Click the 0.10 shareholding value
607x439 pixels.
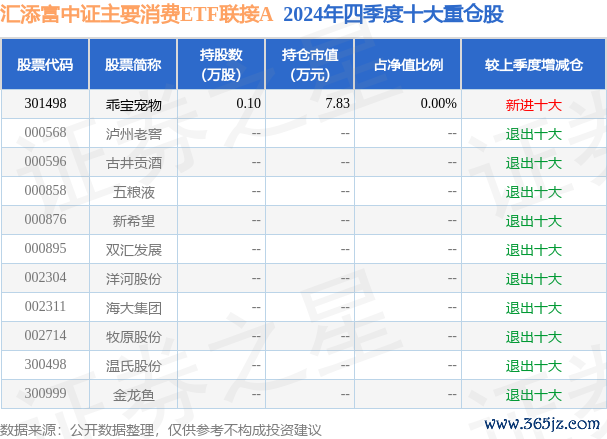(249, 103)
